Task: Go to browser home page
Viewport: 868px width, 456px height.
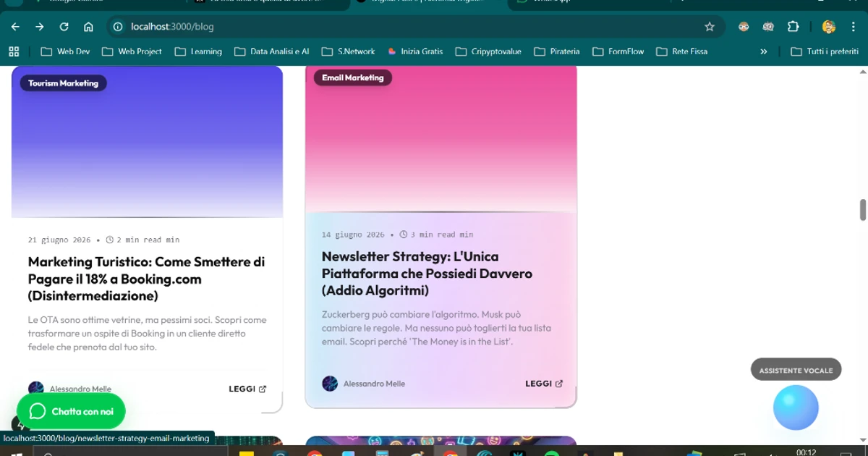Action: pos(88,27)
